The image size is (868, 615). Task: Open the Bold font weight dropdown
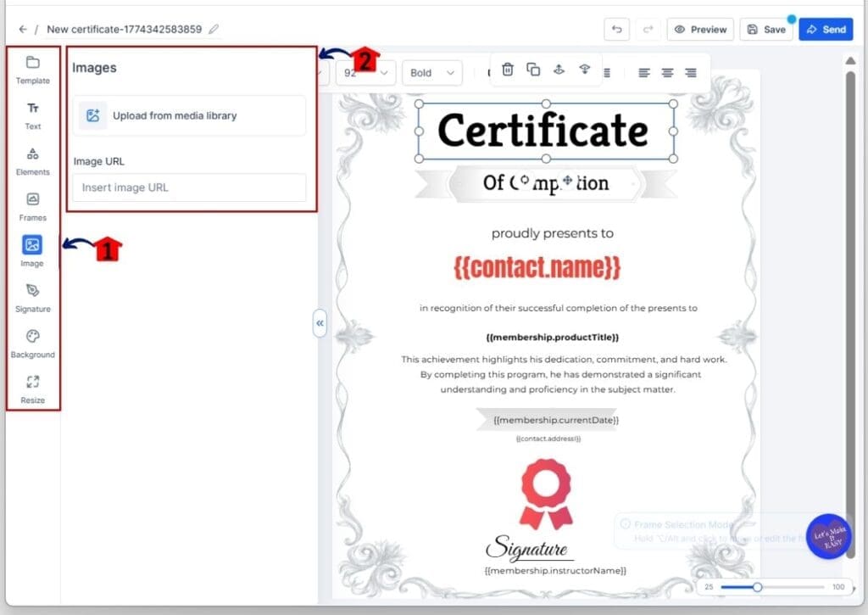tap(431, 73)
